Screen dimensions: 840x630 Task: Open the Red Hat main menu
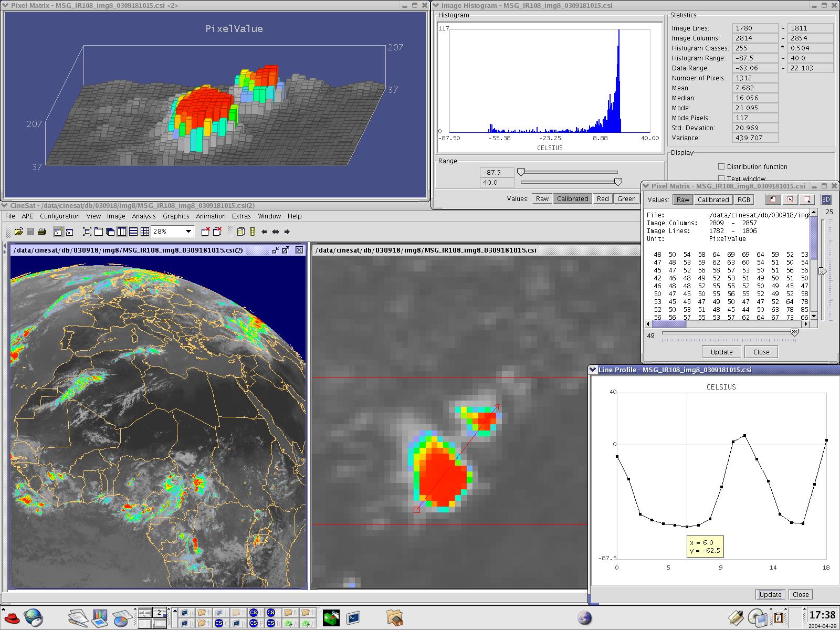pyautogui.click(x=12, y=616)
